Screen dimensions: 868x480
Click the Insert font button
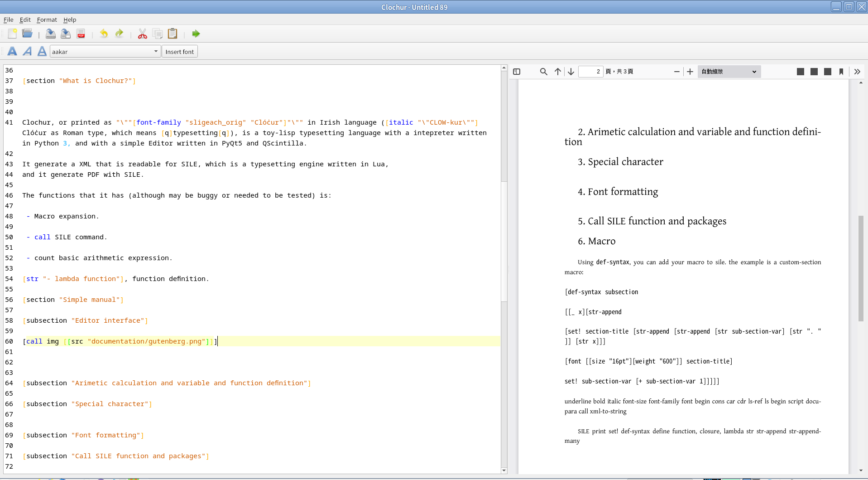[180, 51]
